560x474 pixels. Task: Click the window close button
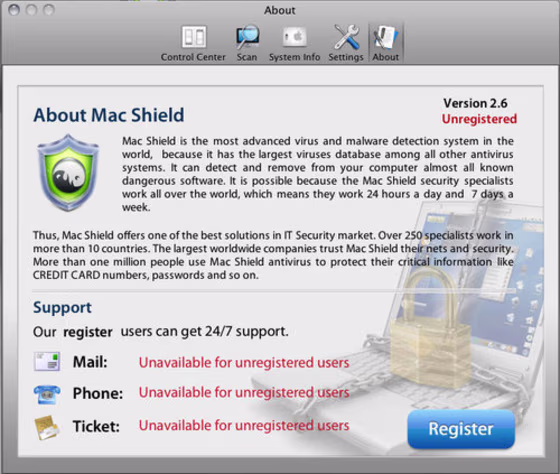point(14,10)
